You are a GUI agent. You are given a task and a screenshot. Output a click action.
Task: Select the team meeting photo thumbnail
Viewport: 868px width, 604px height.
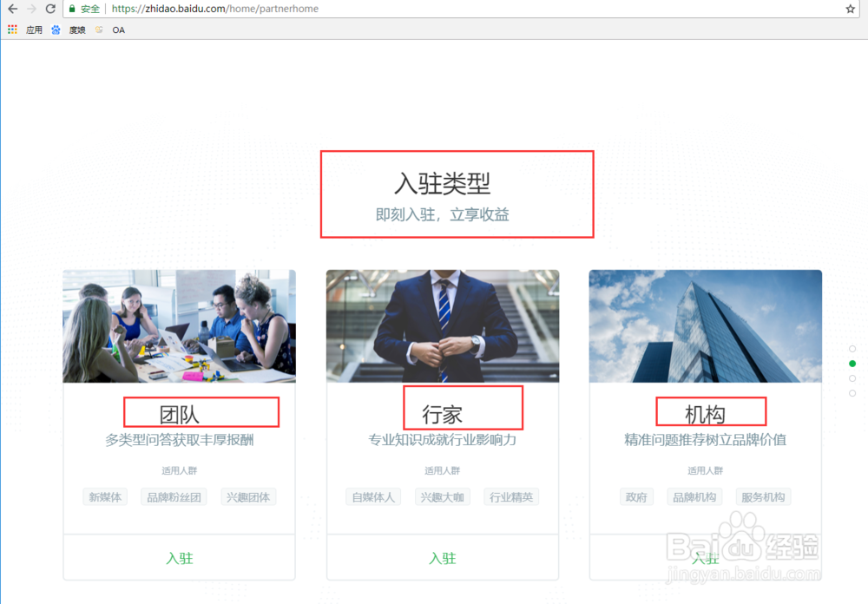click(180, 326)
